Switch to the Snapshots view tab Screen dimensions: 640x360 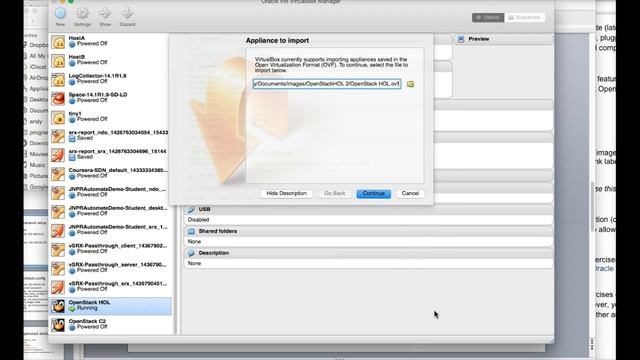pyautogui.click(x=524, y=18)
